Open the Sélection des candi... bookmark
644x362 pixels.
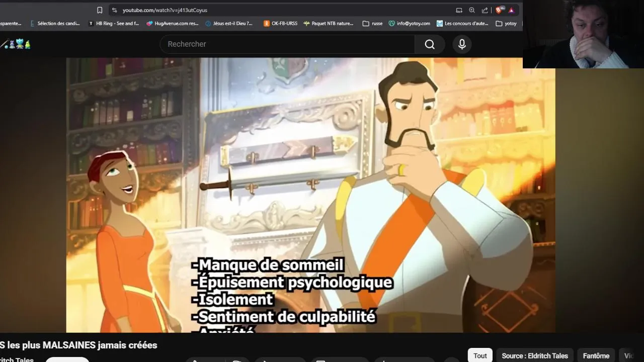click(55, 23)
